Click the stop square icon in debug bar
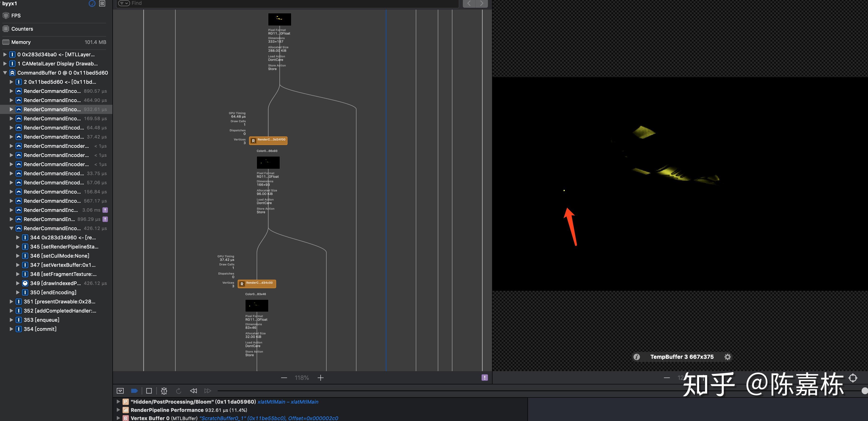 (x=149, y=391)
